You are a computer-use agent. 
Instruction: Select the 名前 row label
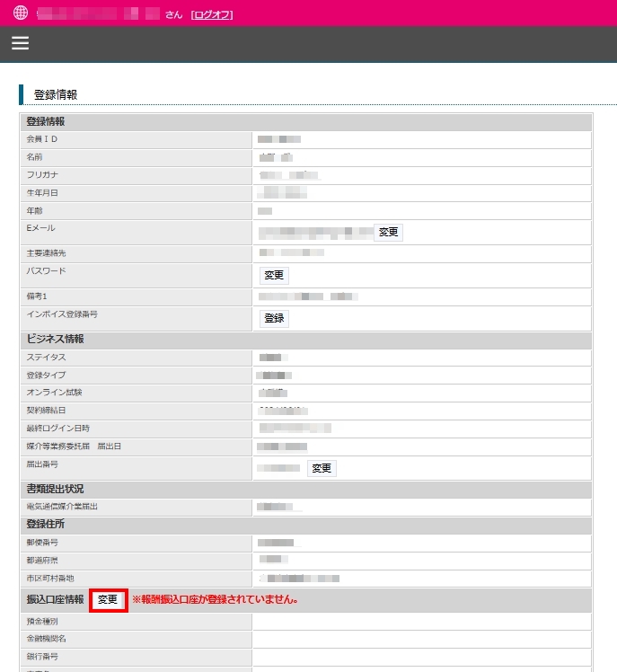(x=35, y=157)
